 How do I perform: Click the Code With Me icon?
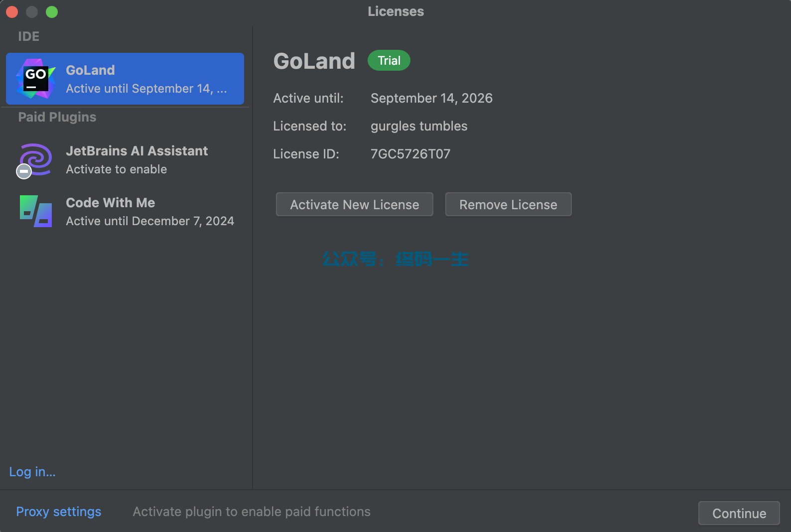(36, 211)
